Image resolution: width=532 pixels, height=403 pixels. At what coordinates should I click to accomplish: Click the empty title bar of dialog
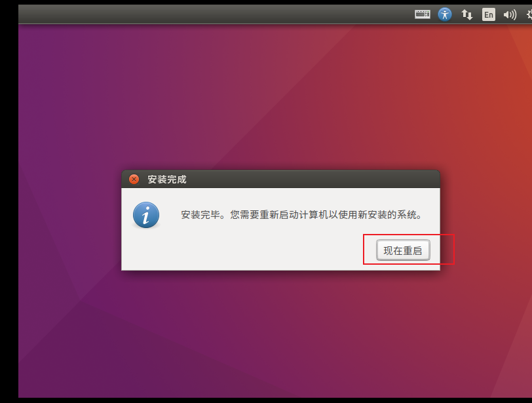(312, 180)
